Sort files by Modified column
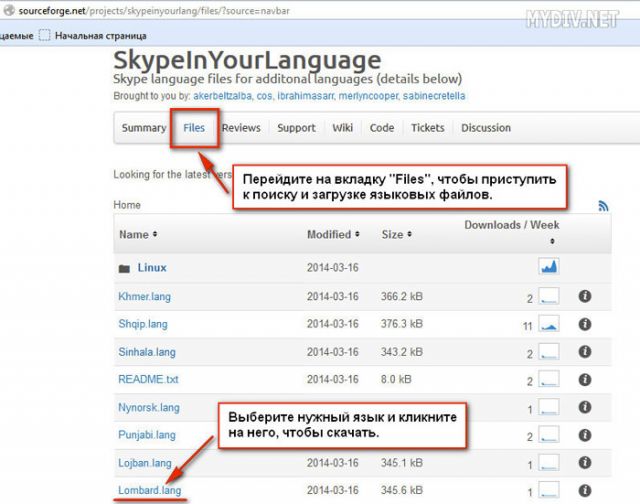The height and width of the screenshot is (504, 640). [333, 235]
